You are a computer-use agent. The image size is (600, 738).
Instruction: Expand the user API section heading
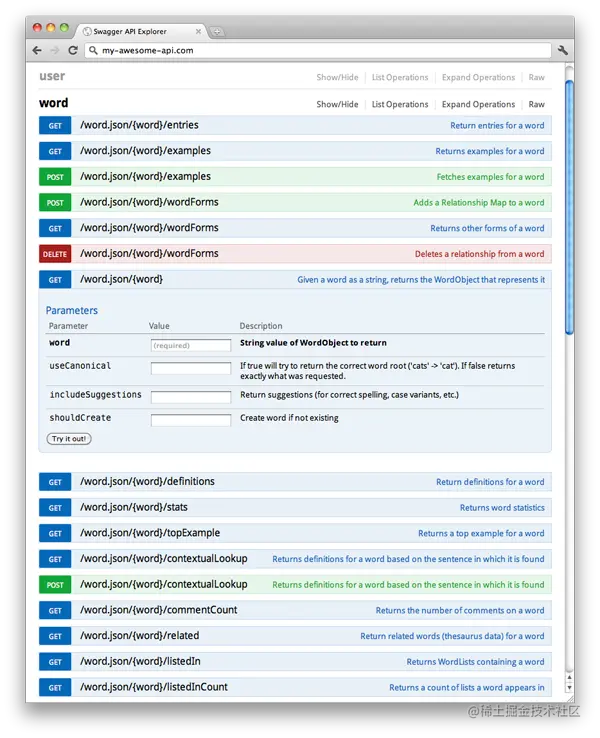[52, 76]
